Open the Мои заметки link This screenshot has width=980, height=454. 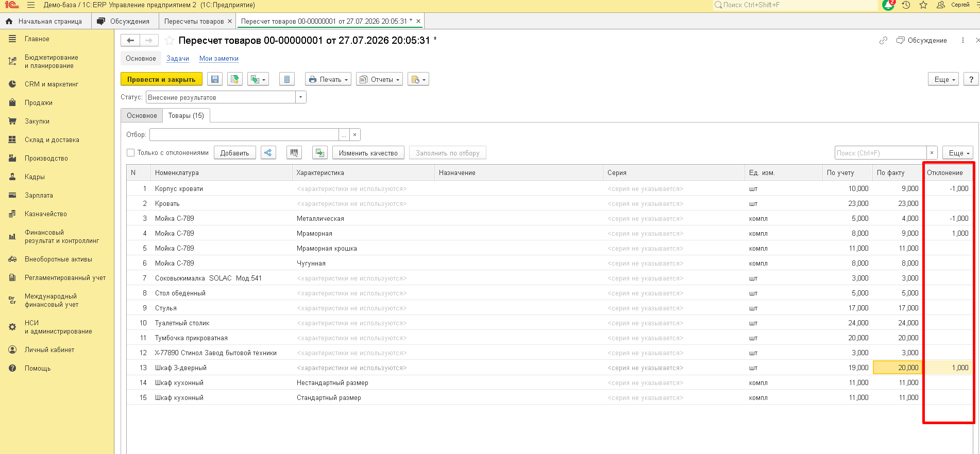[x=219, y=59]
